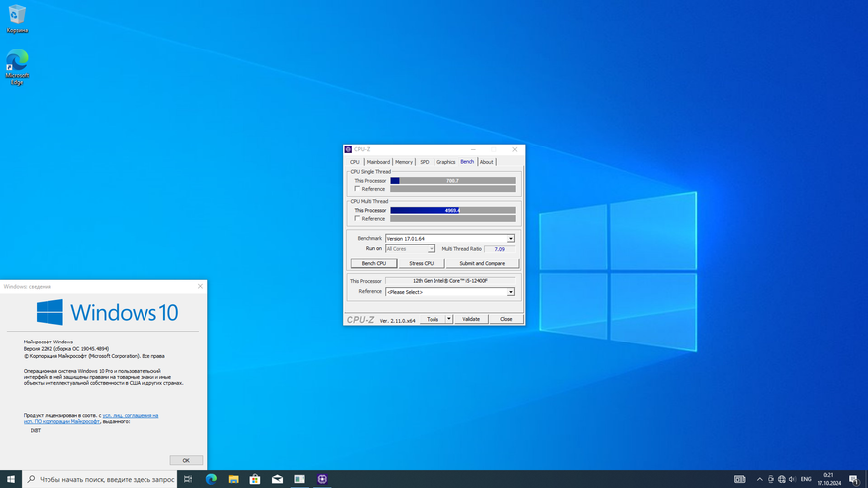
Task: Click the taskbar search input box
Action: click(104, 479)
